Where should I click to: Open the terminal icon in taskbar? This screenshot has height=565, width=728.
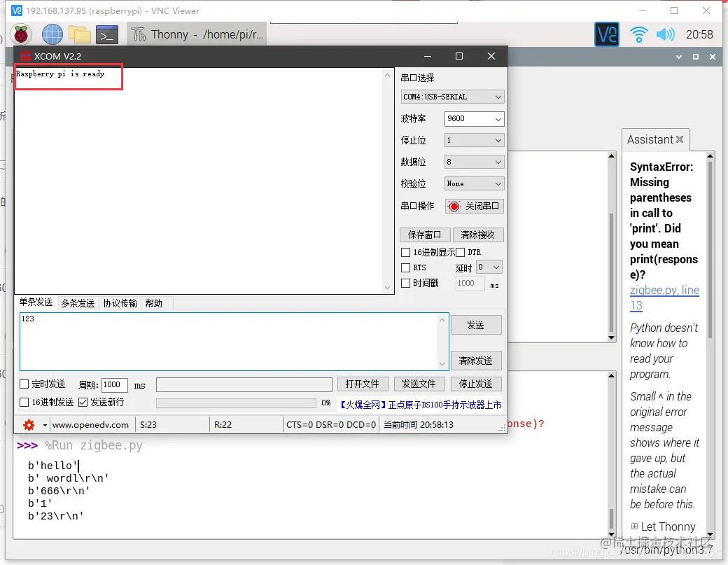click(107, 35)
